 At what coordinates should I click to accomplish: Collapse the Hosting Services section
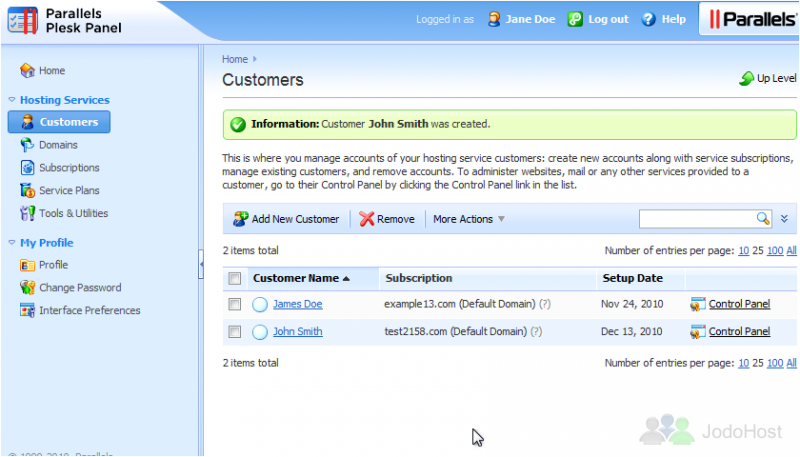[x=12, y=100]
